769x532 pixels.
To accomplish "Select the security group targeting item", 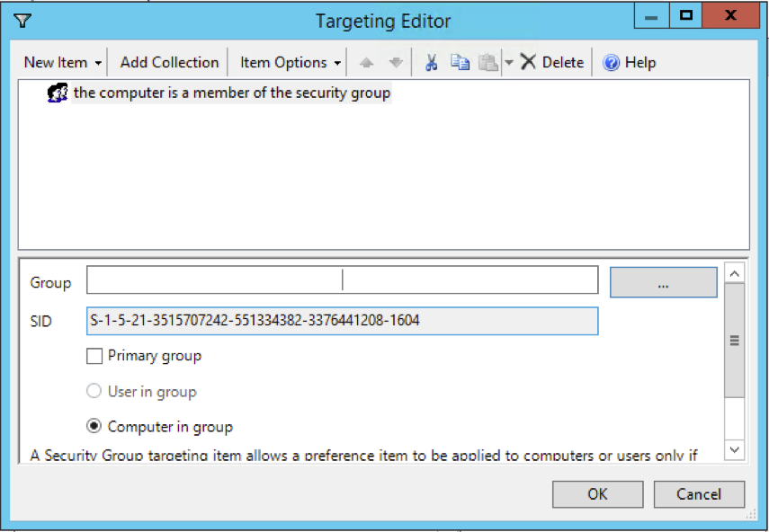I will pyautogui.click(x=231, y=93).
